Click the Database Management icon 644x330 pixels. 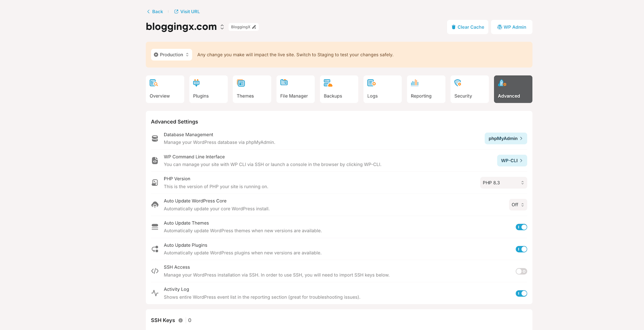tap(155, 138)
